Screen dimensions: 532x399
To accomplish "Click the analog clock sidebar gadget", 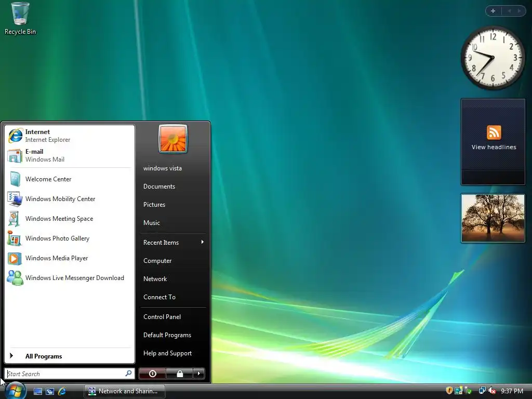I will pyautogui.click(x=493, y=58).
